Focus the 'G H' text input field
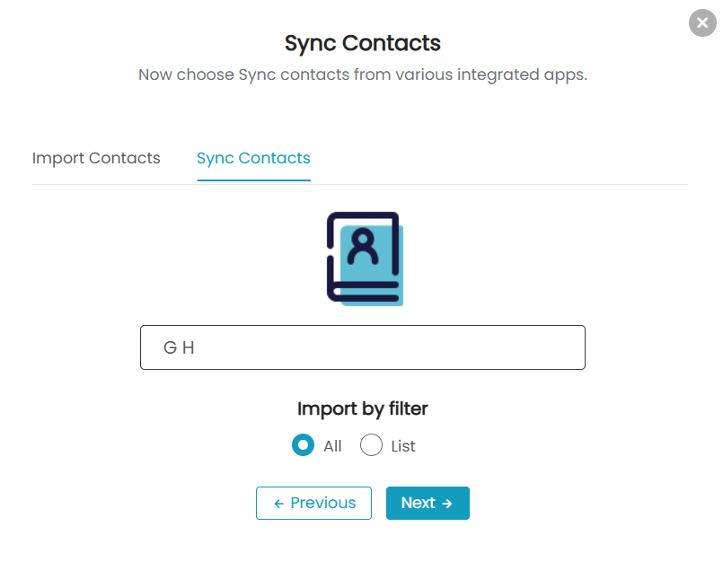Image resolution: width=723 pixels, height=588 pixels. (x=363, y=347)
